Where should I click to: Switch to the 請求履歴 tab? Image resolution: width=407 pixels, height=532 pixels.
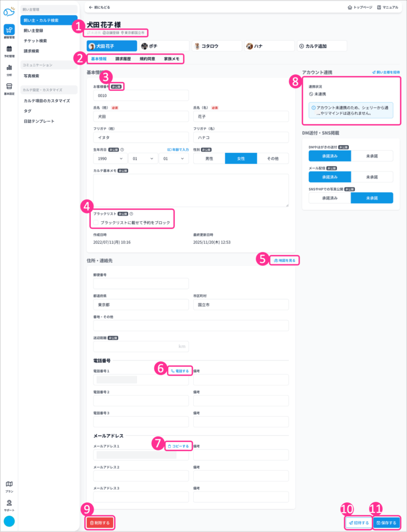click(x=123, y=59)
